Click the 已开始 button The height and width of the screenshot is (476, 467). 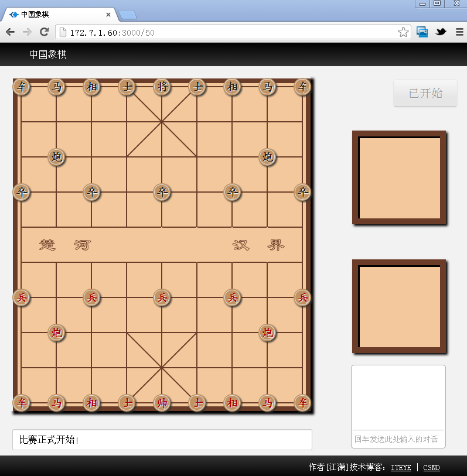point(425,93)
